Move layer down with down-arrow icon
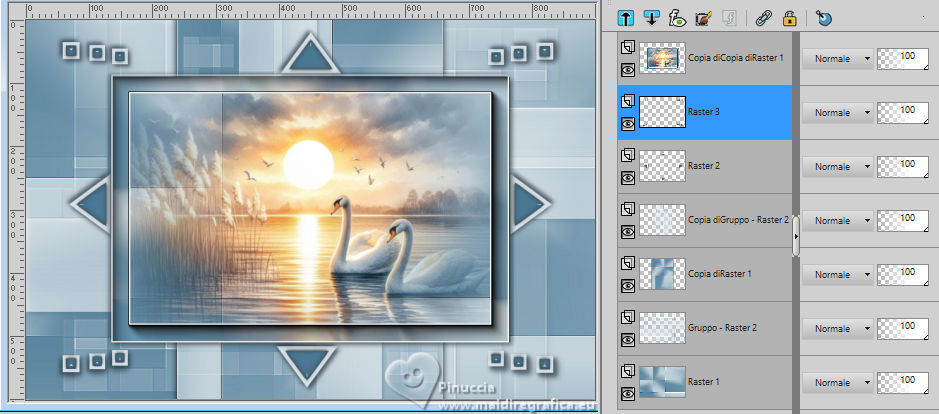Screen dimensions: 939x414 click(652, 18)
